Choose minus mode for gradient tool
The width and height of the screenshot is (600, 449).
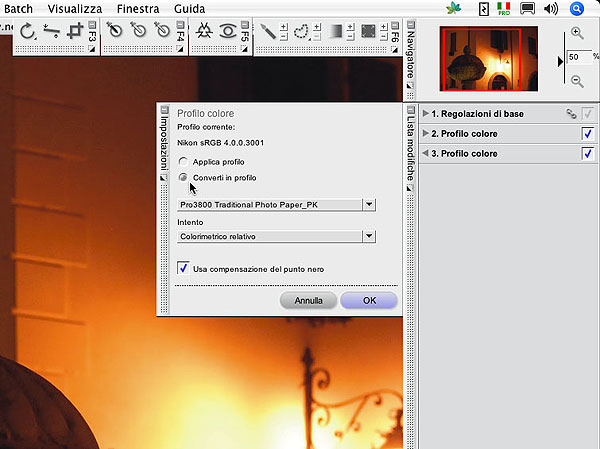pyautogui.click(x=350, y=37)
